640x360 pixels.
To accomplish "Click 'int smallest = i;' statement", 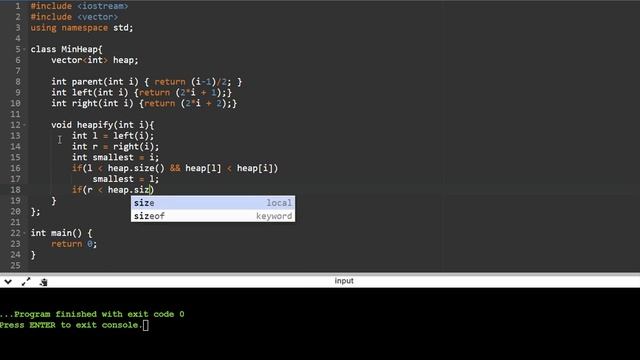I will click(x=116, y=157).
